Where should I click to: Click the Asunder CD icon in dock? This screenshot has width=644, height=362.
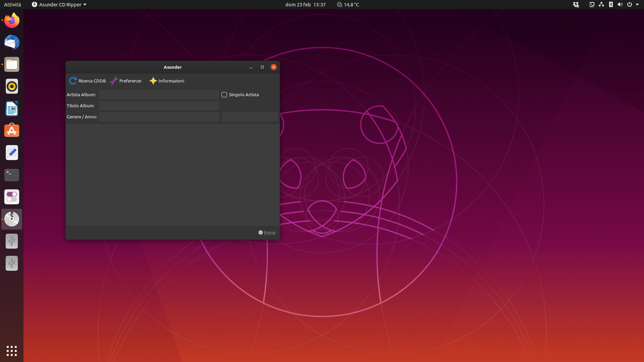tap(12, 219)
